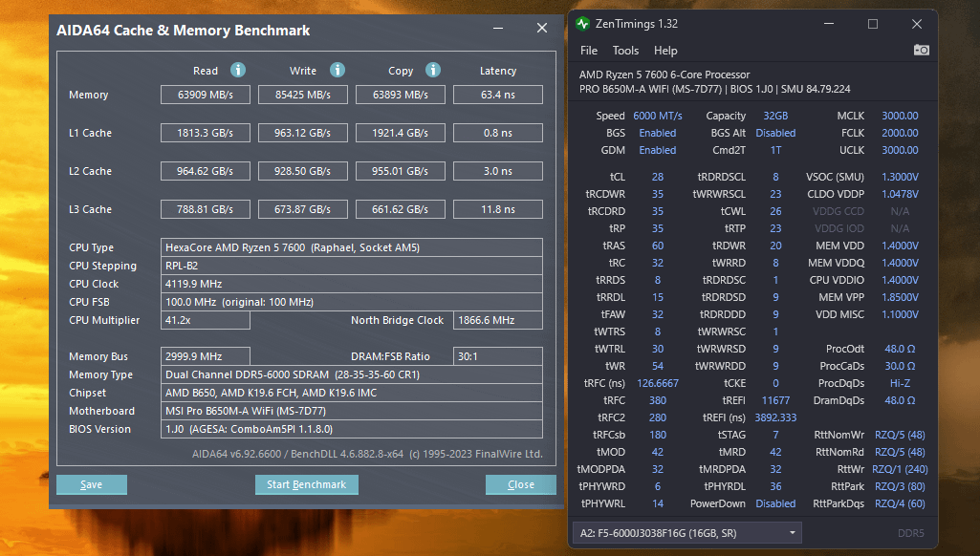Click the tREFI value 11677
The width and height of the screenshot is (980, 556).
[775, 400]
